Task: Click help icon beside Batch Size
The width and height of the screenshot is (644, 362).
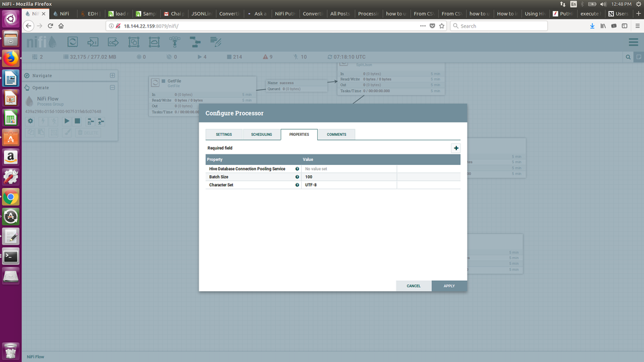Action: 297,176
